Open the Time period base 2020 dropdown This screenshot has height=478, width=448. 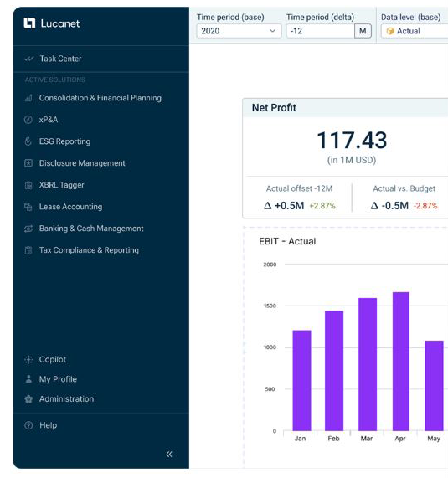click(239, 31)
